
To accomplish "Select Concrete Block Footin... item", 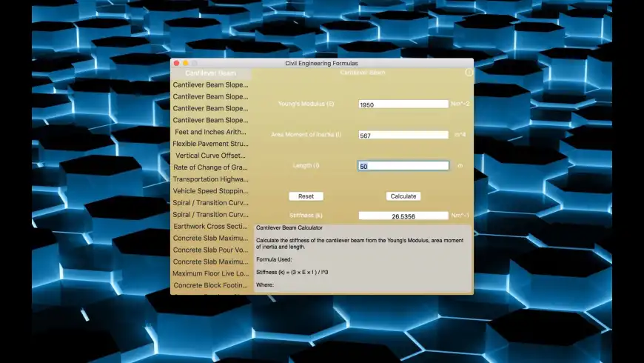I will pos(211,285).
